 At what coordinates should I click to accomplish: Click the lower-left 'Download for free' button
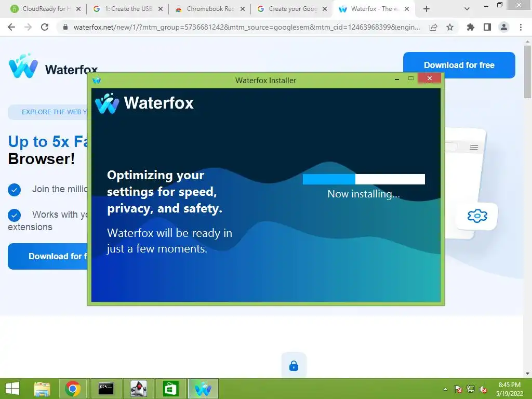click(48, 256)
